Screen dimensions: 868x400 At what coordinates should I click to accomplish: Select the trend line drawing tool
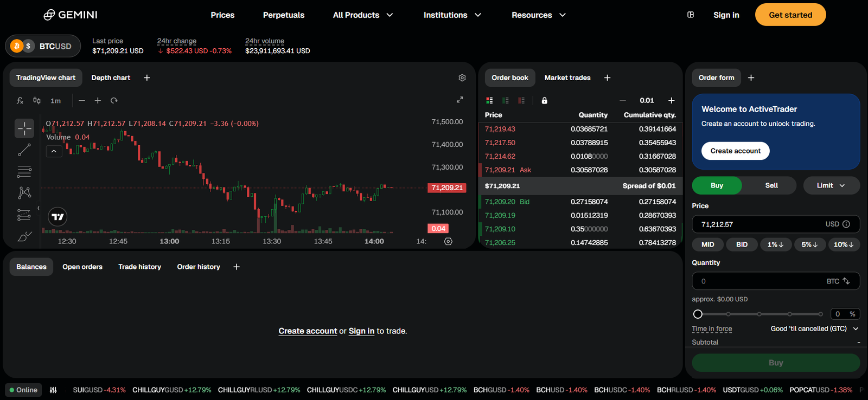(24, 150)
